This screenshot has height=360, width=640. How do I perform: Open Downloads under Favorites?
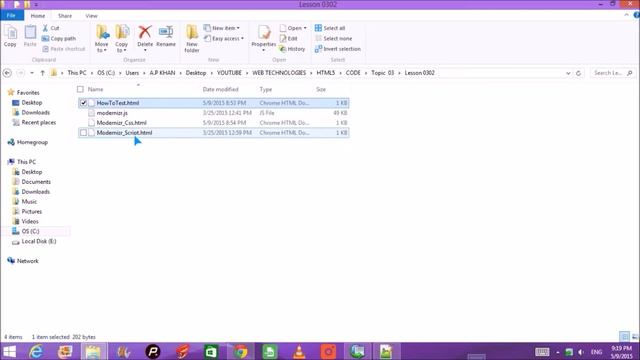(36, 112)
